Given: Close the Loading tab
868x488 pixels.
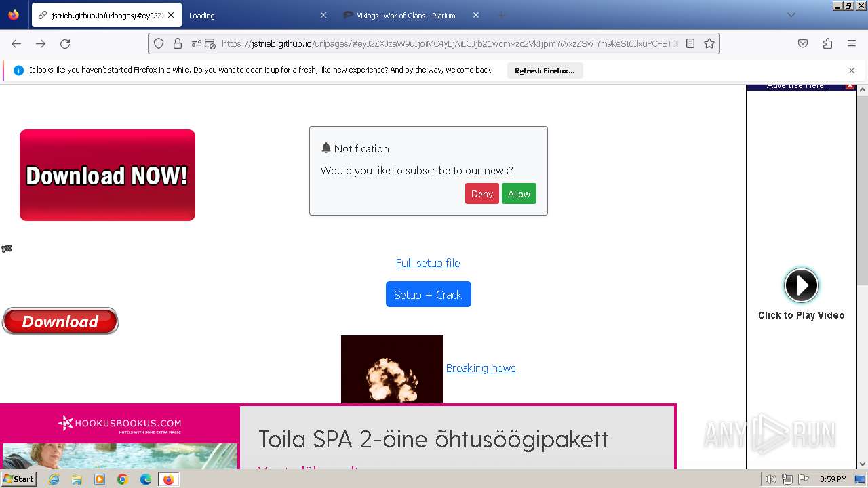Looking at the screenshot, I should pyautogui.click(x=323, y=15).
